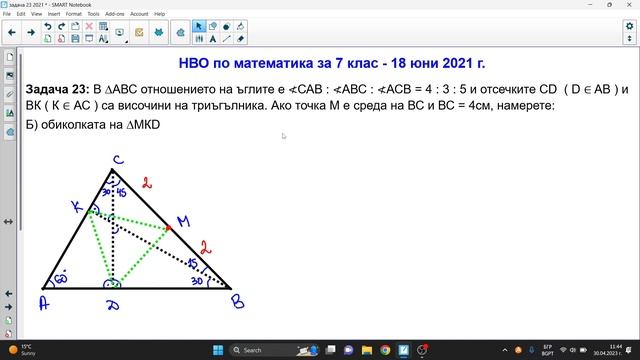Open the screen capture display tool
Screen dimensions: 640x360
click(120, 33)
